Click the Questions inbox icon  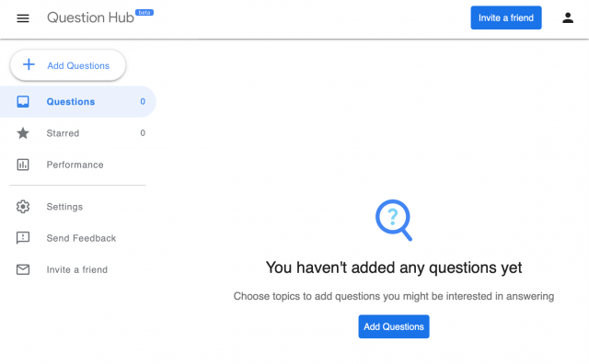pyautogui.click(x=23, y=101)
